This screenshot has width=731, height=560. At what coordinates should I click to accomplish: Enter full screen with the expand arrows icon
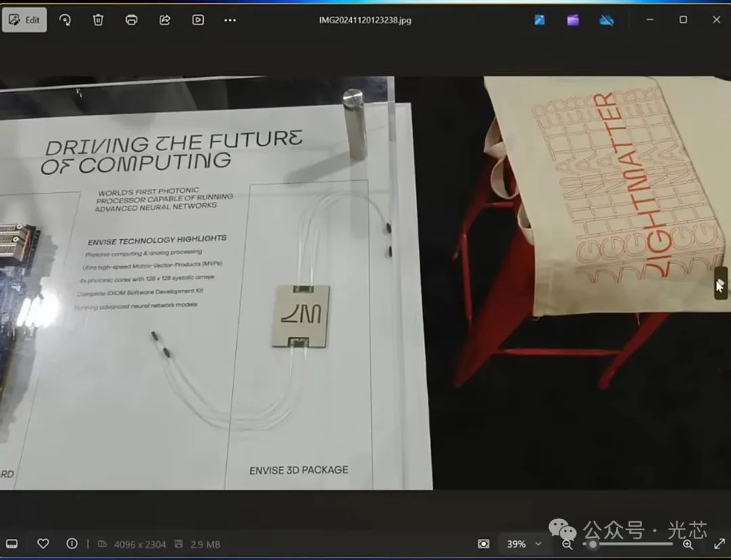click(x=719, y=544)
